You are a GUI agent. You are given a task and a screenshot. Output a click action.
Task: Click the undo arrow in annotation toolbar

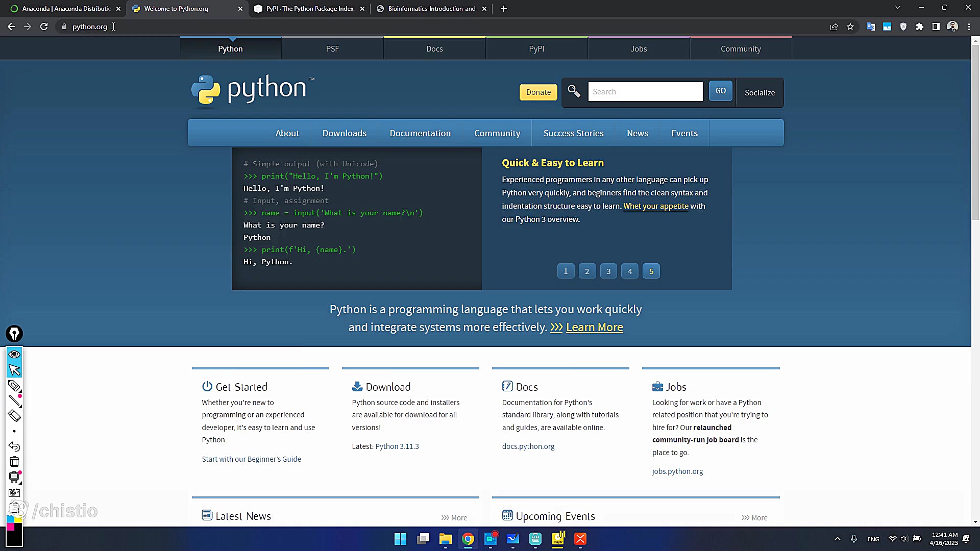click(14, 447)
